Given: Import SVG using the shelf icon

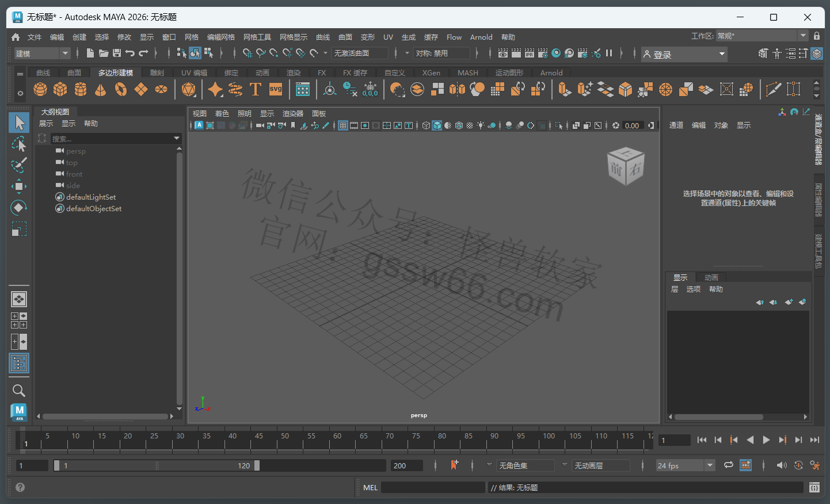Looking at the screenshot, I should click(x=276, y=89).
